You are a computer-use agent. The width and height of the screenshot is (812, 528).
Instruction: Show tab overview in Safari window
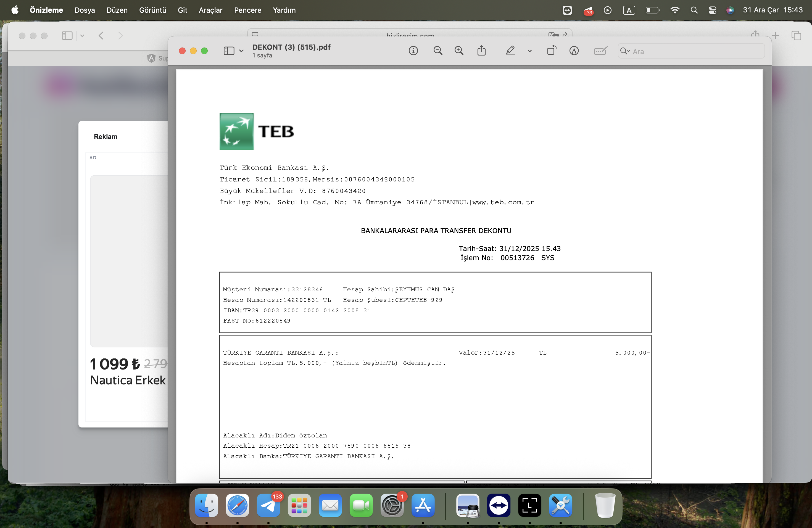[796, 35]
